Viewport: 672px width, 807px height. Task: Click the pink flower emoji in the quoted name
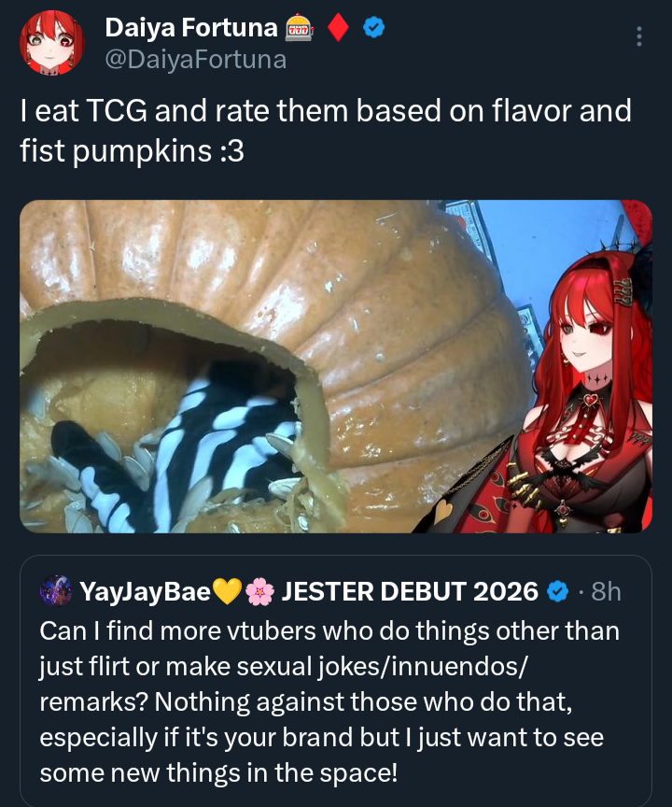click(x=259, y=591)
